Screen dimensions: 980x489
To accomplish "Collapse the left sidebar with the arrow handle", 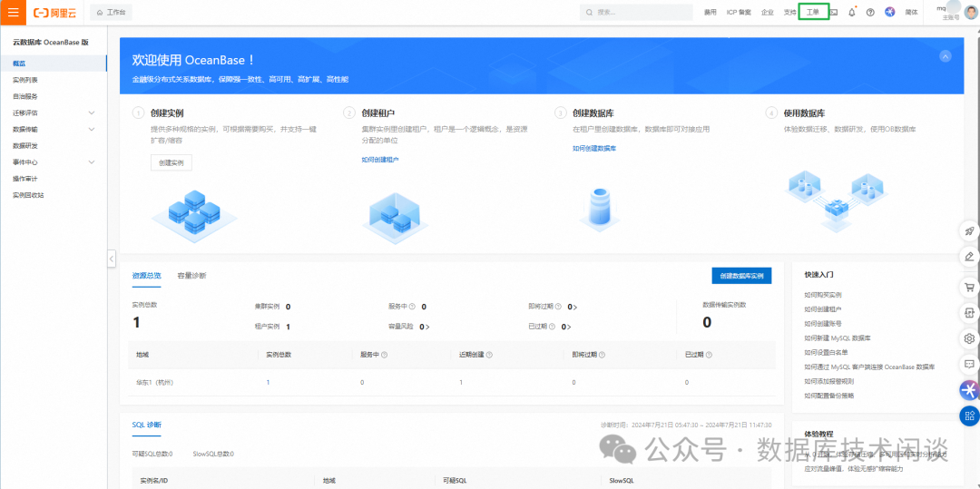I will [112, 258].
